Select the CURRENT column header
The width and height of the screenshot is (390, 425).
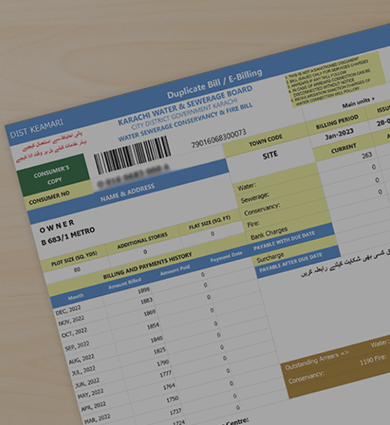click(344, 148)
